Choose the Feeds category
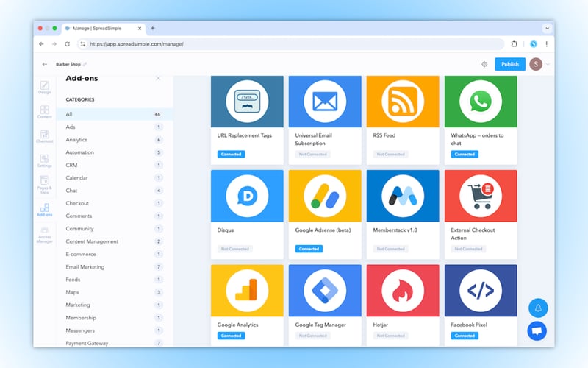Viewport: 588px width, 368px height. click(115, 280)
